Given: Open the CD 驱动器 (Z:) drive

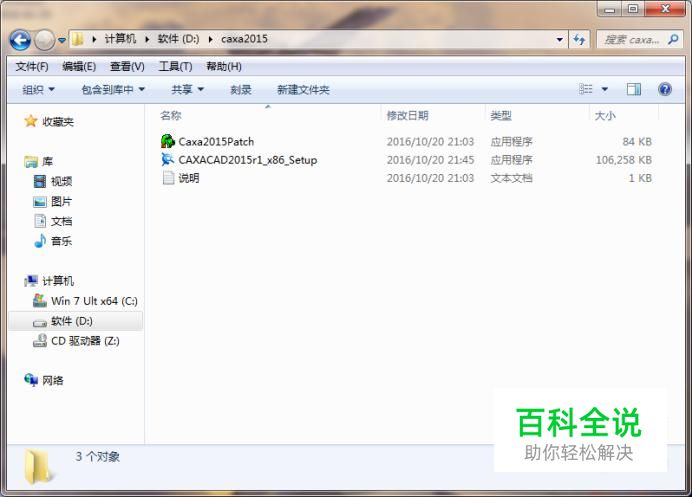Looking at the screenshot, I should coord(85,341).
